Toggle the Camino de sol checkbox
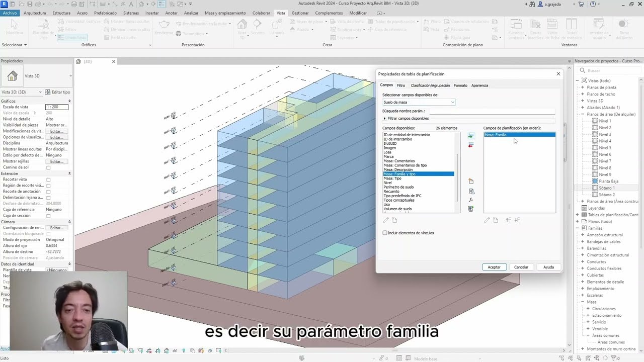Screen dimensions: 644x362 click(x=48, y=167)
